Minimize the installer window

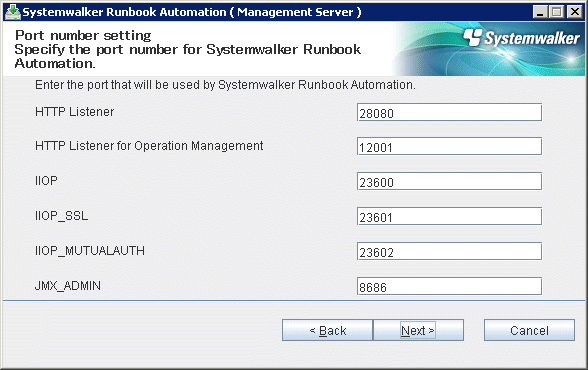(540, 12)
